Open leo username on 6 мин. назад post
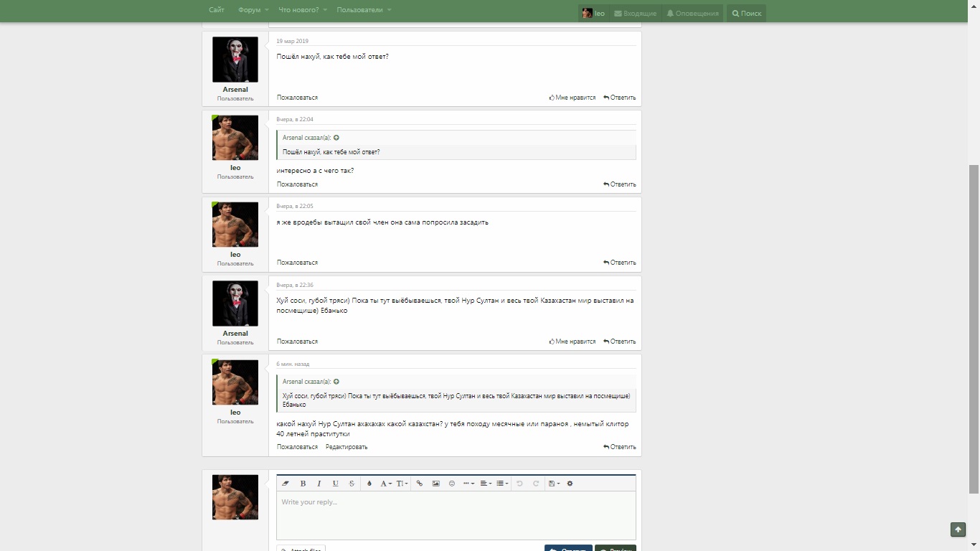 [x=235, y=413]
